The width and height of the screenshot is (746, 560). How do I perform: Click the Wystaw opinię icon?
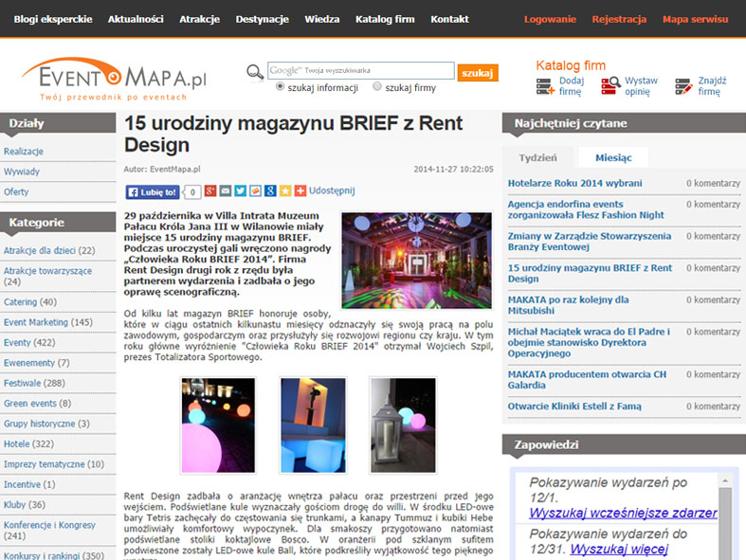(610, 85)
